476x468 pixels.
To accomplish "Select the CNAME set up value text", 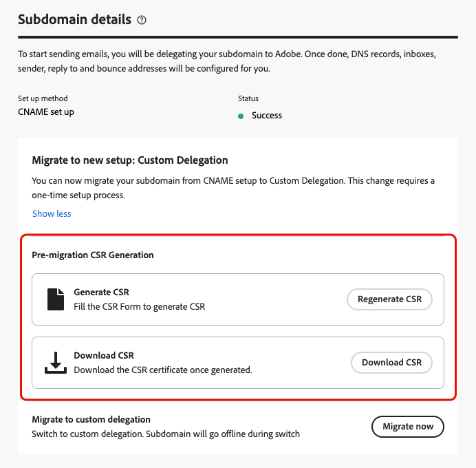I will click(46, 111).
